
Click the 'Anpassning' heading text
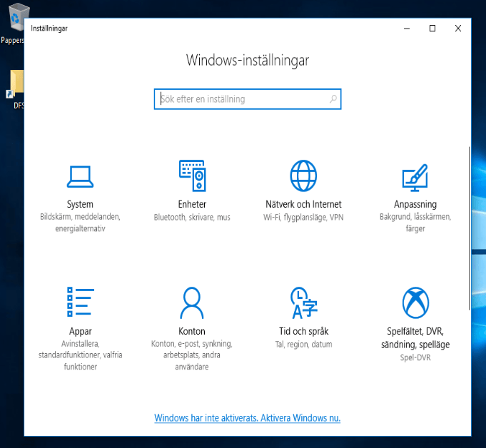(x=415, y=205)
